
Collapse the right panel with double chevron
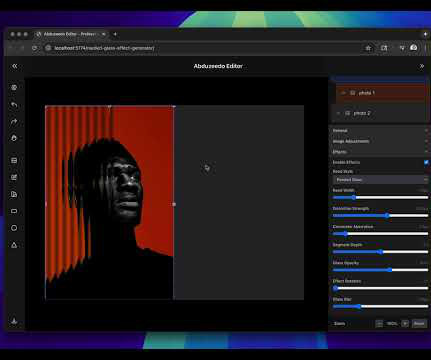(422, 66)
